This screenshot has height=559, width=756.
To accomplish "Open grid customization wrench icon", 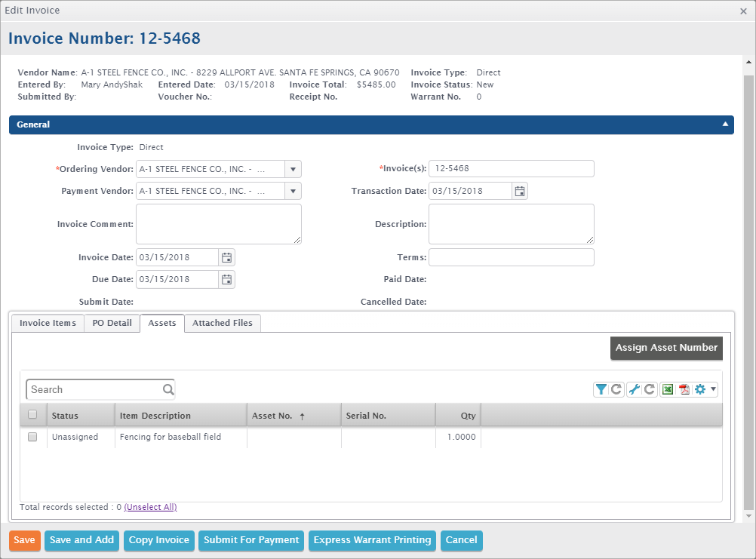I will pos(634,389).
